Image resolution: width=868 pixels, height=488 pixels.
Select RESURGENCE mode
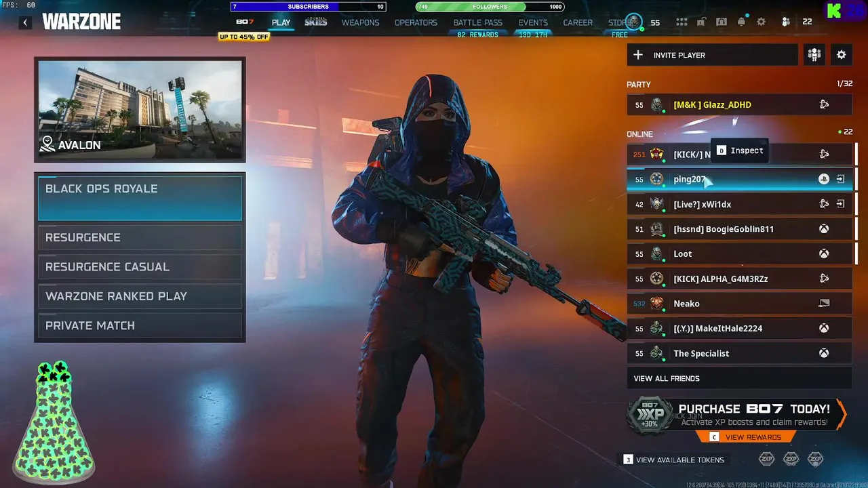pyautogui.click(x=140, y=237)
